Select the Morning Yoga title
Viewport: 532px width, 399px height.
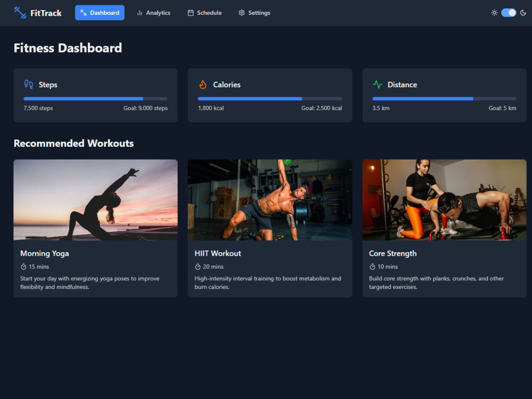[x=45, y=253]
